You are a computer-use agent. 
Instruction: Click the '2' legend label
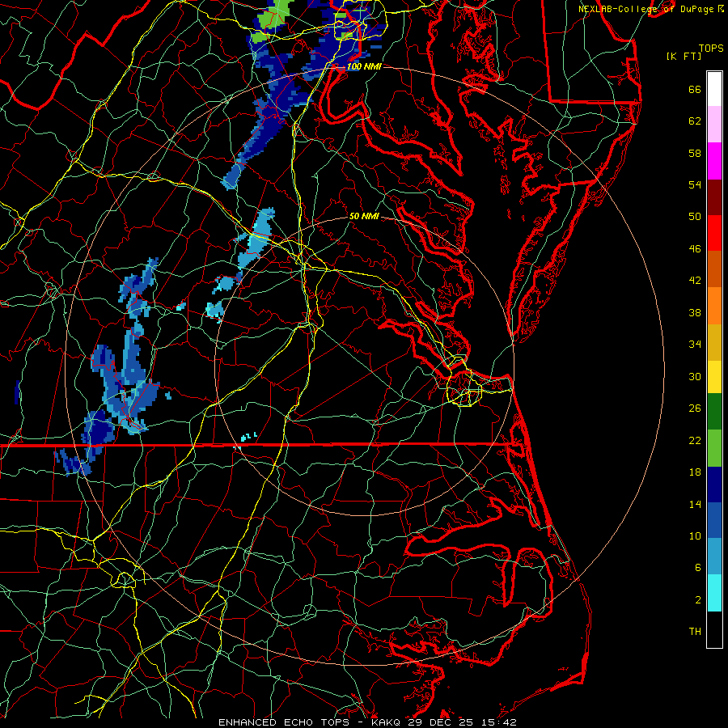[x=698, y=600]
